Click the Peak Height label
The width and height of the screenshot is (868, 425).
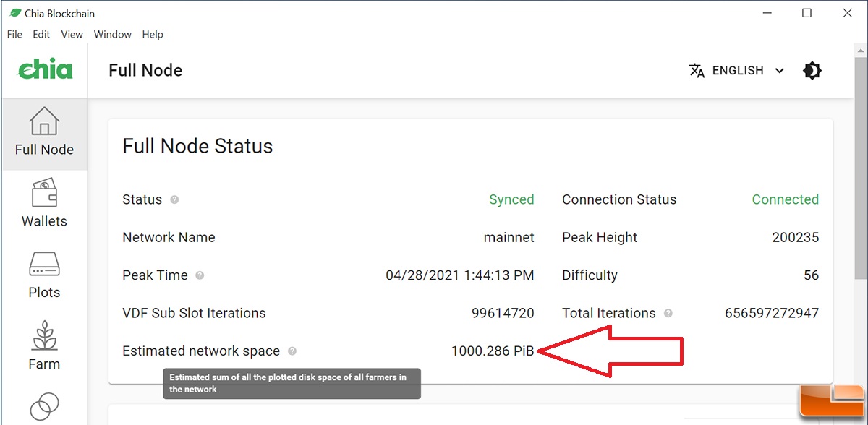pos(600,237)
